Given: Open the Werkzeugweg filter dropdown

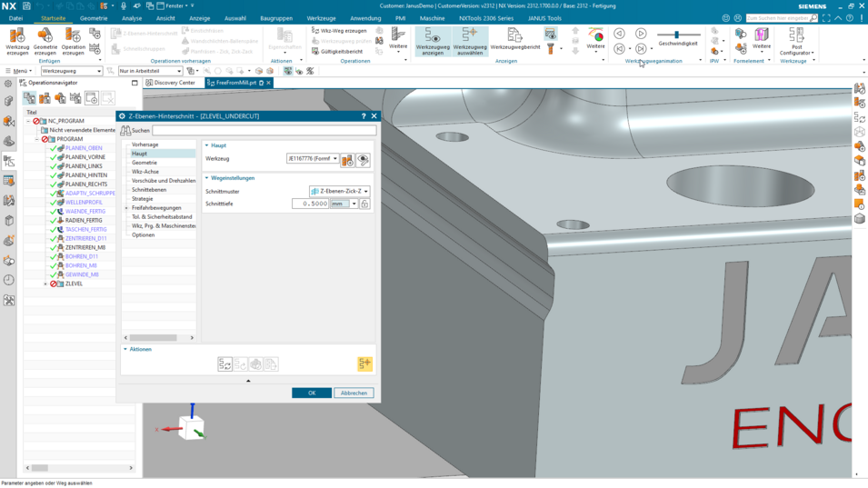Looking at the screenshot, I should point(72,71).
